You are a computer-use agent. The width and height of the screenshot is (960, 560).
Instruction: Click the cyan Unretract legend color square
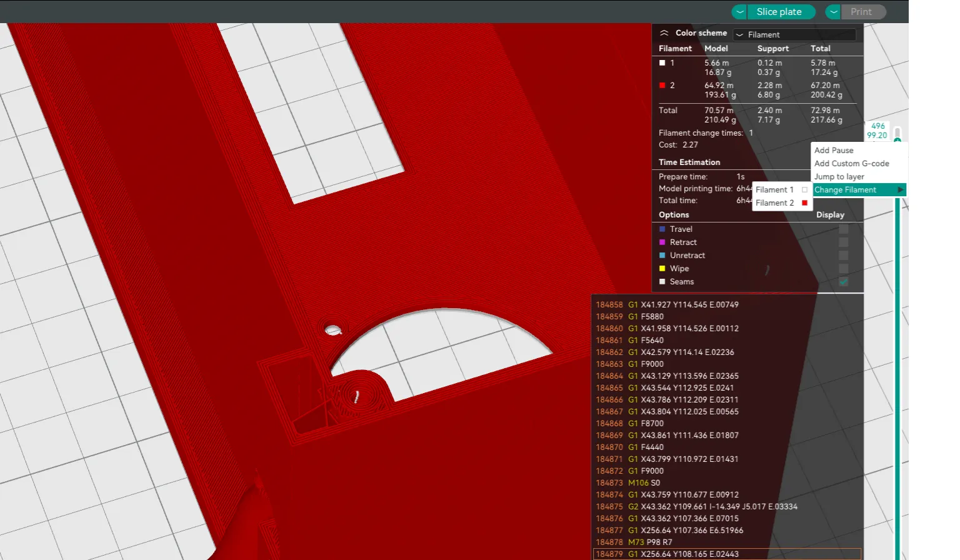coord(662,256)
